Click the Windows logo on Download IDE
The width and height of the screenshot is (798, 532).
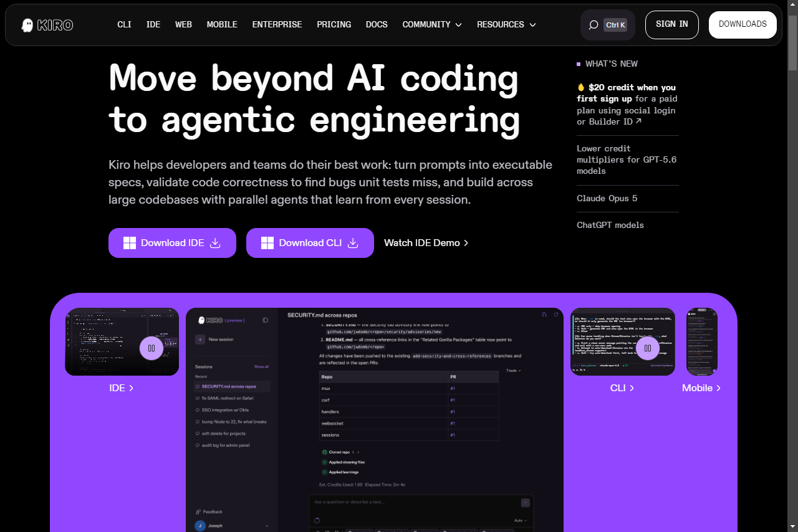coord(130,243)
